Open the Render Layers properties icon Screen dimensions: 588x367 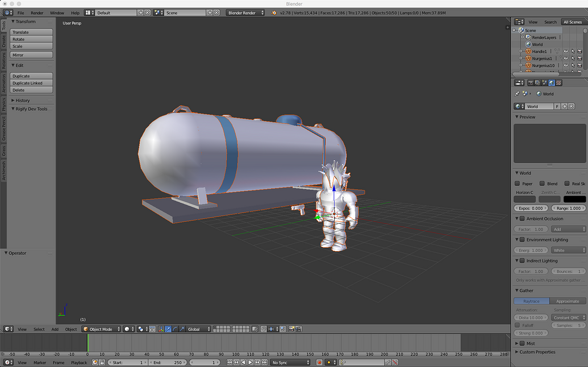[x=538, y=82]
